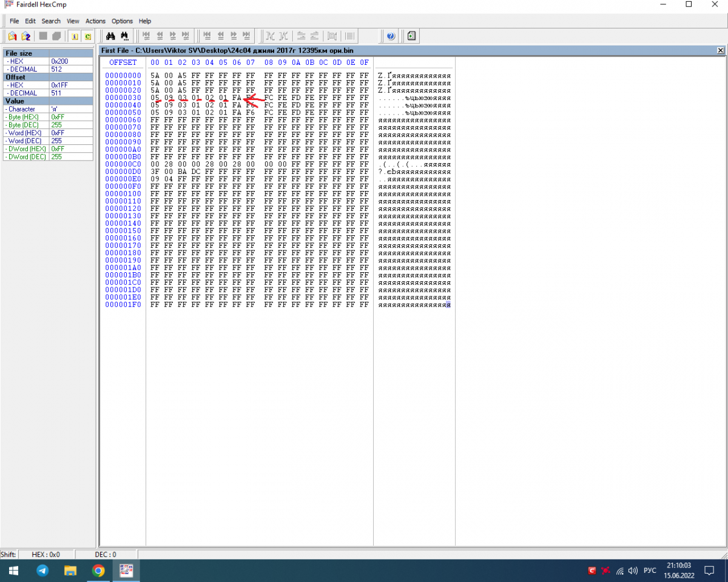Select the Word (DEC) row

tap(48, 141)
